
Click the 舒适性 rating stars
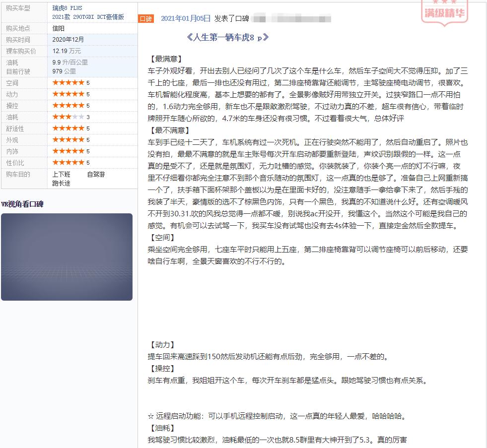tap(68, 128)
